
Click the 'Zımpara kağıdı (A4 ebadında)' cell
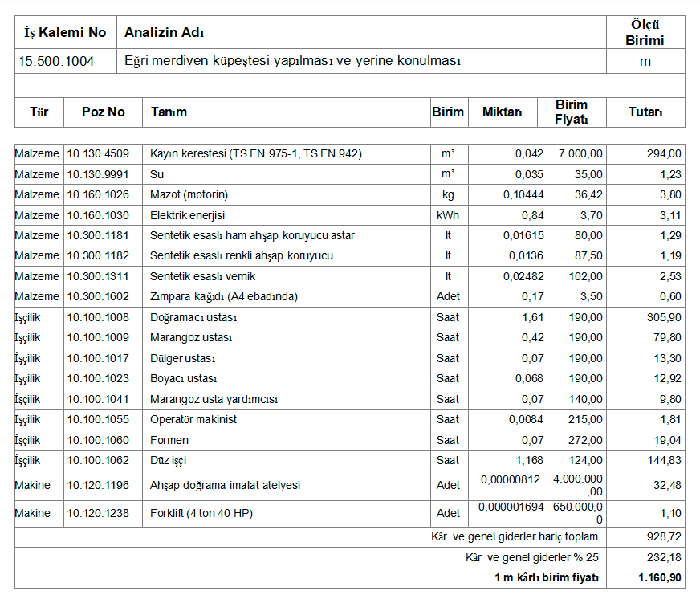pos(224,297)
